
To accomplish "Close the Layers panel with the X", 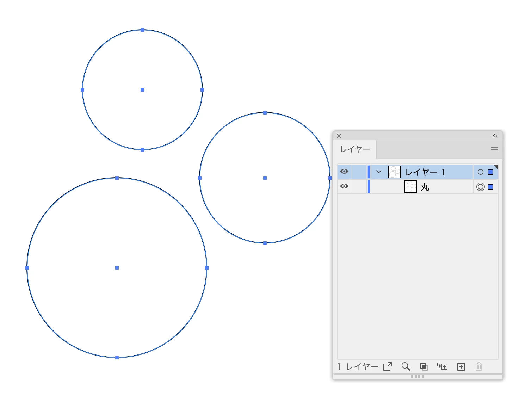I will point(339,136).
